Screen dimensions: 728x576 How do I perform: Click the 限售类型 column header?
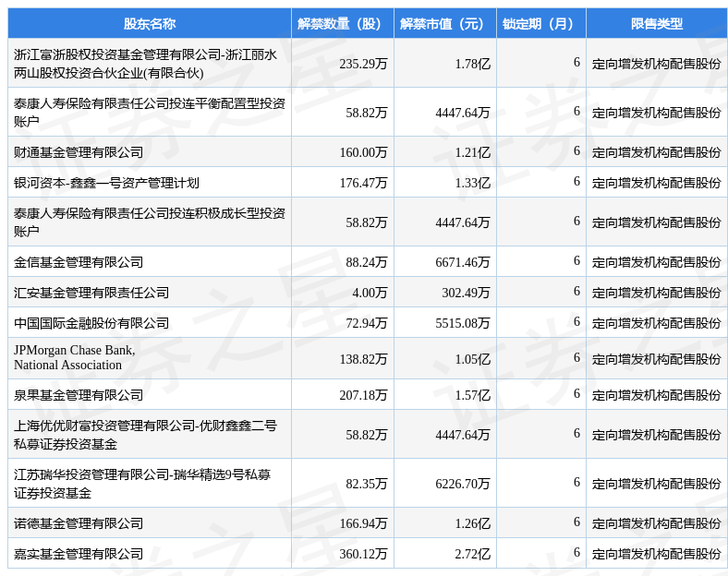tap(657, 24)
